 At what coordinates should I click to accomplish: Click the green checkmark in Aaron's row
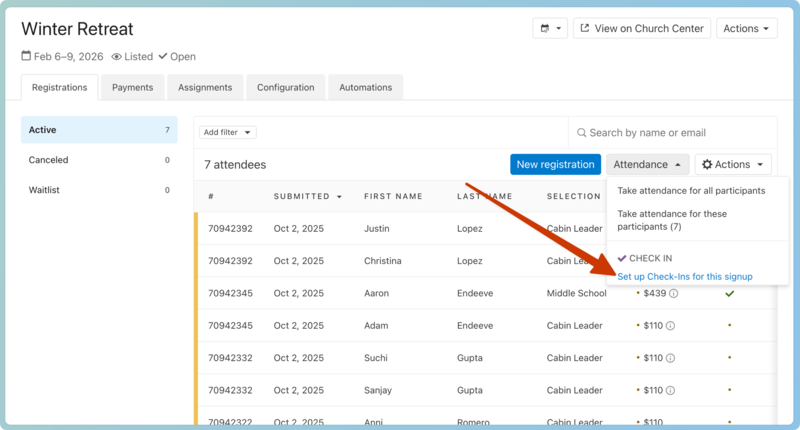tap(729, 294)
